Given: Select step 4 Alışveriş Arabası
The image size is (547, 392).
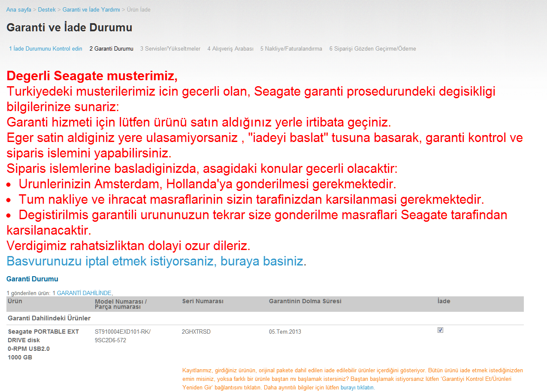Looking at the screenshot, I should tap(230, 49).
